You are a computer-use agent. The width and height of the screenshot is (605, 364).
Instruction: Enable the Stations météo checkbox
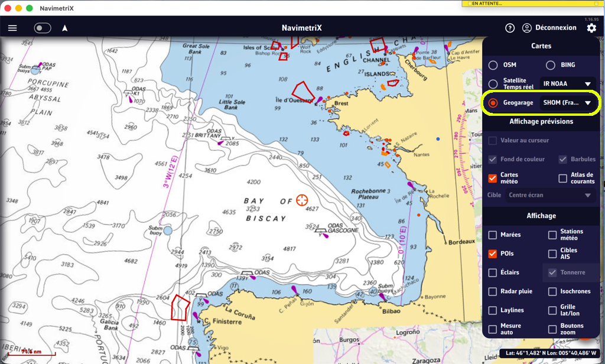(x=552, y=235)
